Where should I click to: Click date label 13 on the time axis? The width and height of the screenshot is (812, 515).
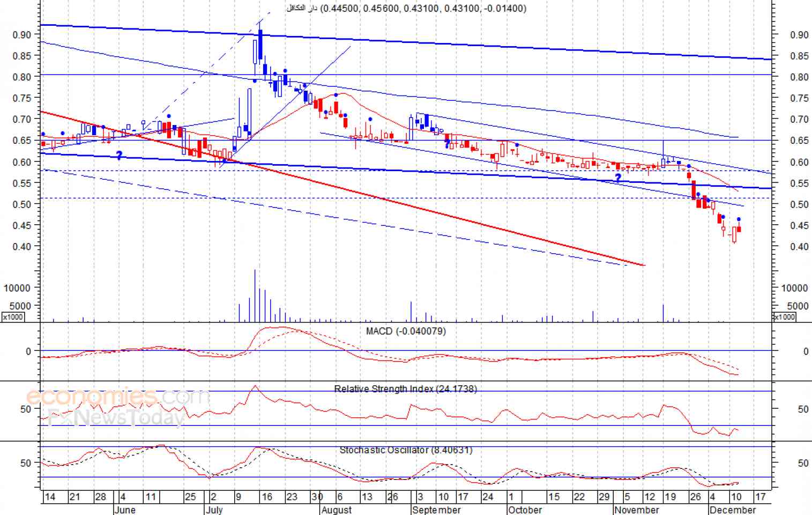367,497
